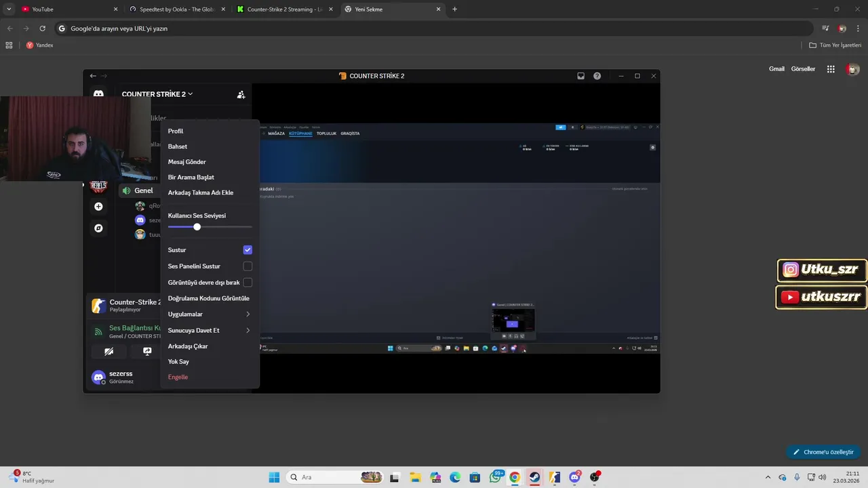Open Chrome three-dot menu
Image resolution: width=868 pixels, height=488 pixels.
point(858,28)
